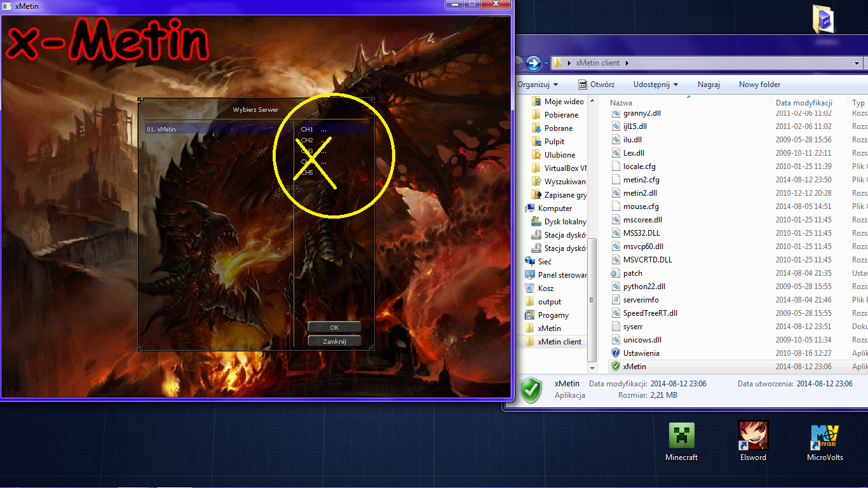Select the Lex.dll file name
This screenshot has height=488, width=868.
pyautogui.click(x=634, y=153)
